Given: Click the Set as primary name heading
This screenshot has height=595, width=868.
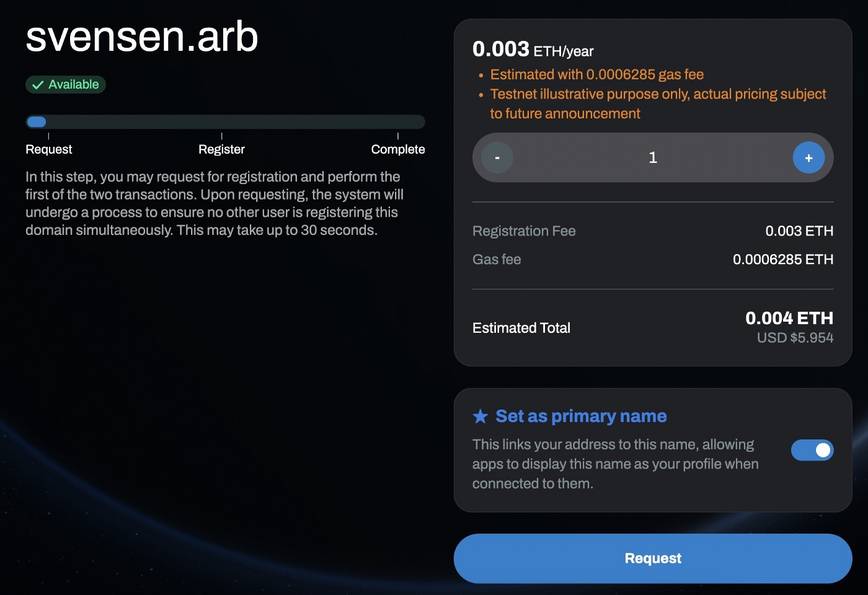Looking at the screenshot, I should tap(581, 416).
